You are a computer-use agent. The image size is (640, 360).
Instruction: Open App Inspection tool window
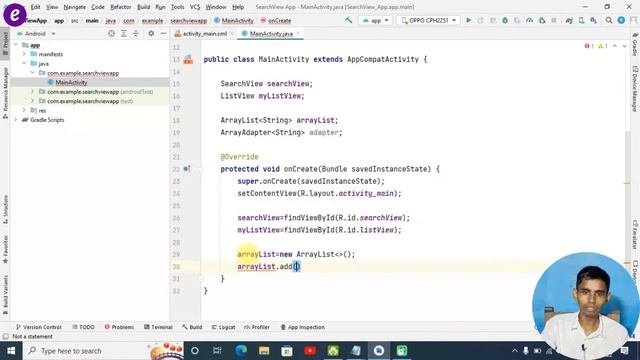click(x=302, y=327)
